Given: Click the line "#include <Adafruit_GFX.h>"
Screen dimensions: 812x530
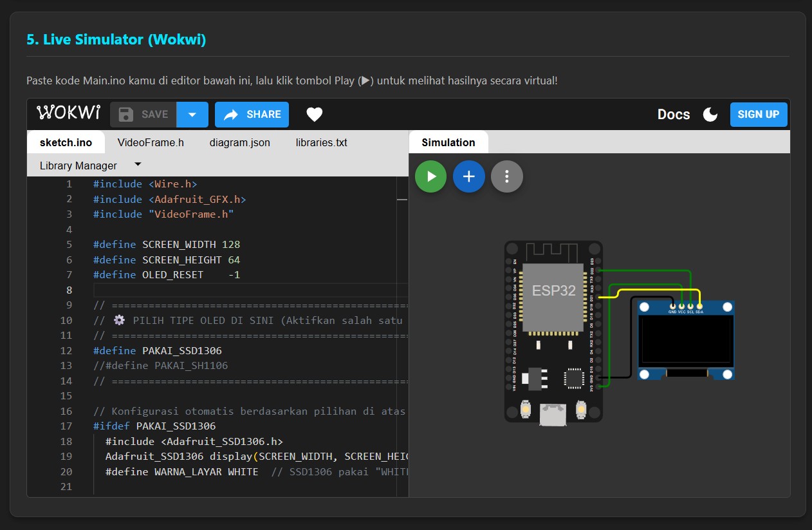Looking at the screenshot, I should [x=170, y=199].
